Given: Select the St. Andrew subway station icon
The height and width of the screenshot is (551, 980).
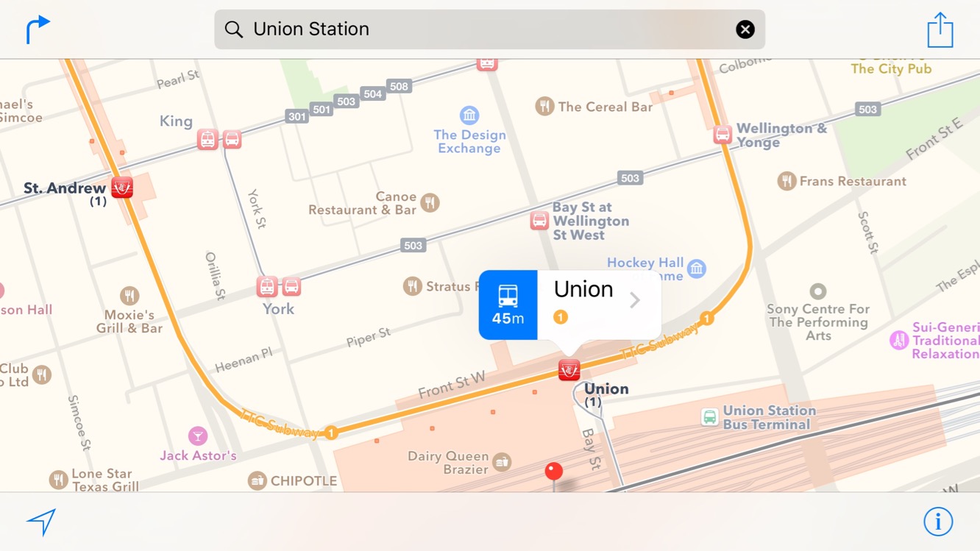Looking at the screenshot, I should tap(122, 187).
